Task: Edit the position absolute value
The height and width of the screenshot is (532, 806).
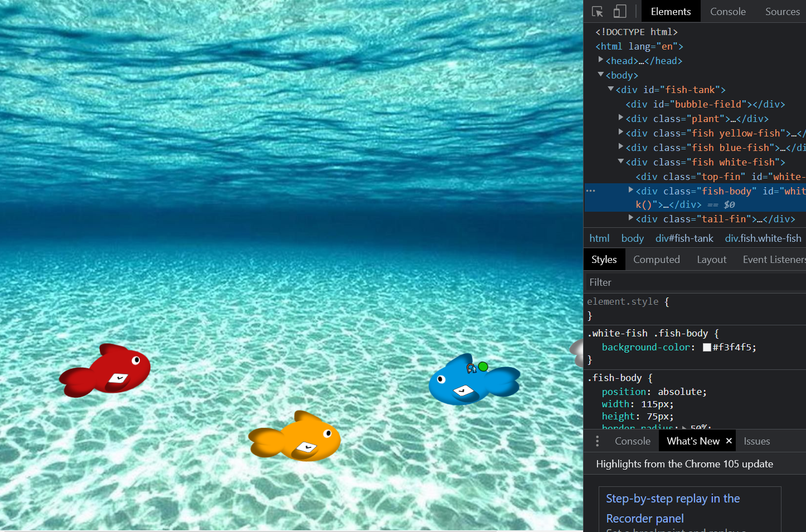Action: [679, 392]
